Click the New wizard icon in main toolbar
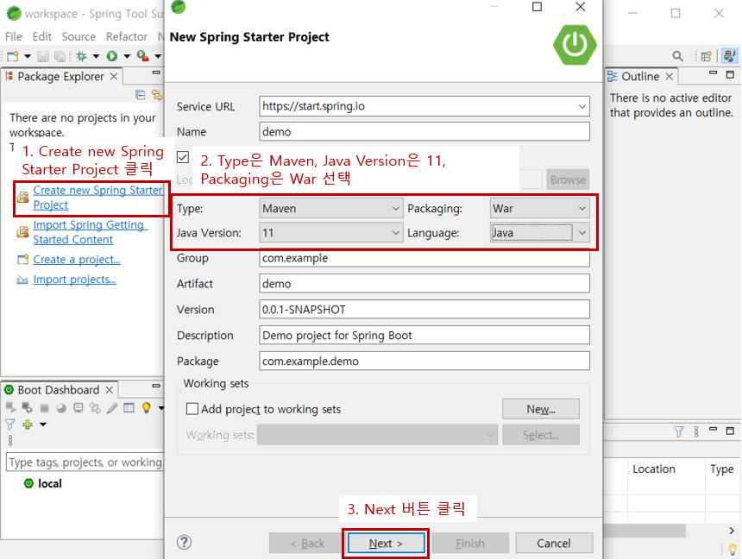This screenshot has width=742, height=560. pos(13,56)
